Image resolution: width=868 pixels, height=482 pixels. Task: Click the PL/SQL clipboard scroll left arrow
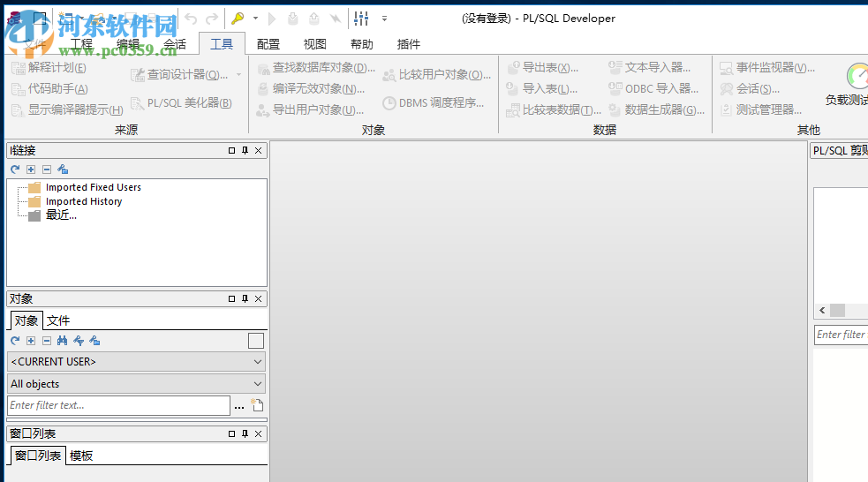[822, 311]
